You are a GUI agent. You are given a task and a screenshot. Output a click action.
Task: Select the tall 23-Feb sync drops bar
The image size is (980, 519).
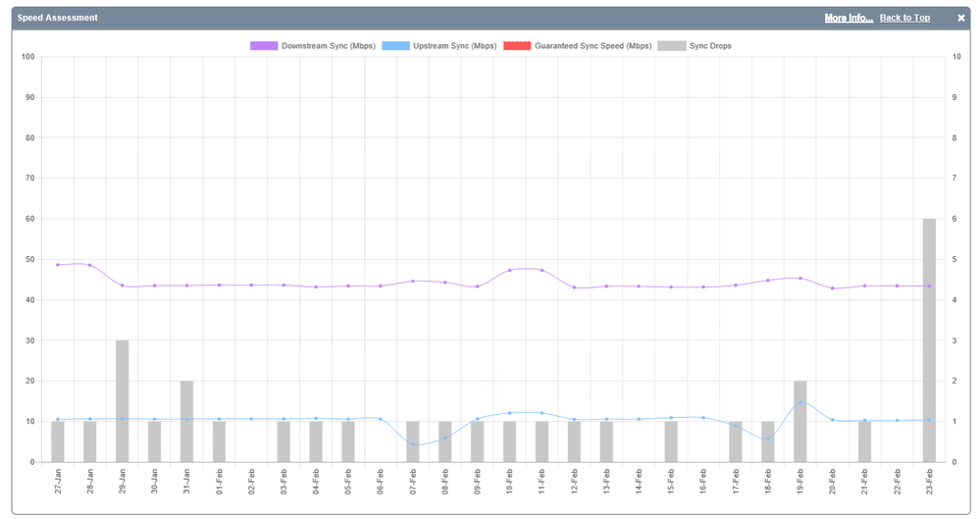pos(929,339)
